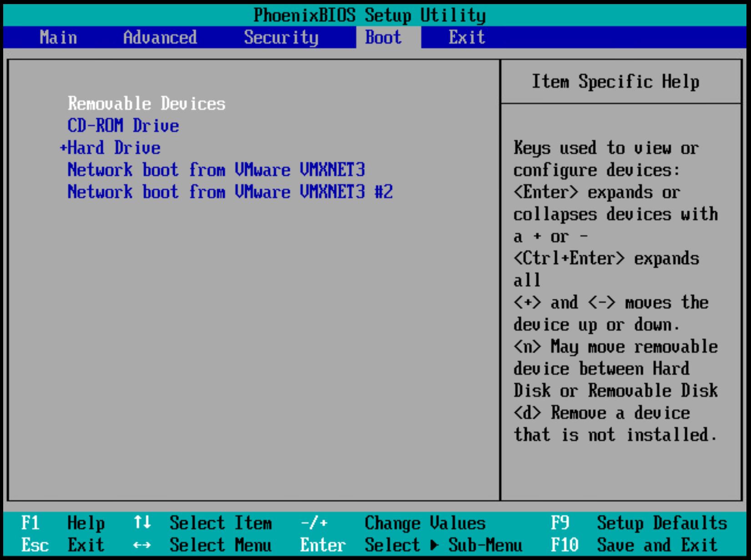Open the Security tab
Screen dimensions: 751x560
[x=281, y=37]
